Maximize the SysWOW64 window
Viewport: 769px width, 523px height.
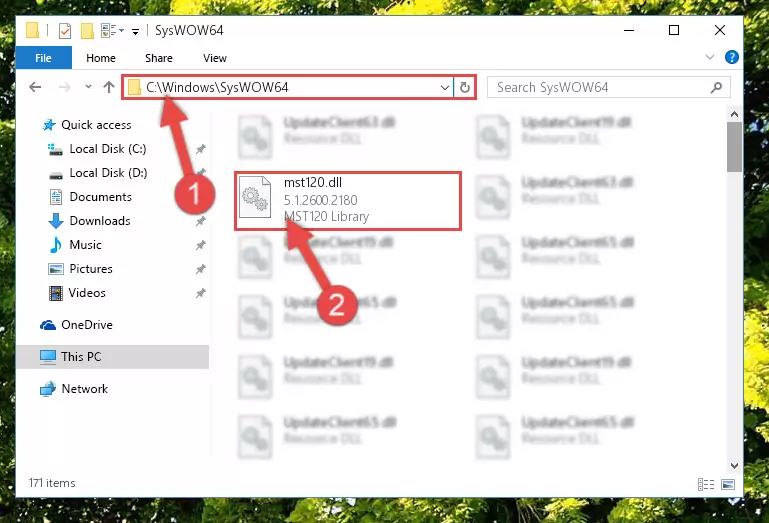tap(674, 30)
